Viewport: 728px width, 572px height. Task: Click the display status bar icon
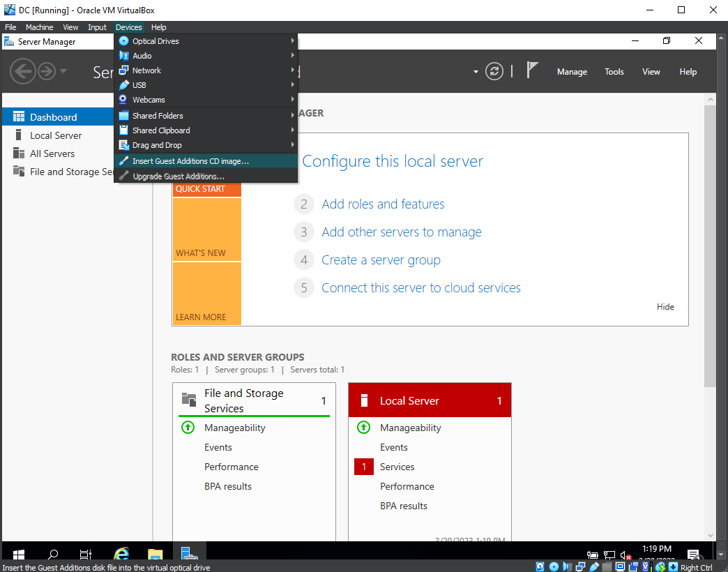click(x=621, y=566)
